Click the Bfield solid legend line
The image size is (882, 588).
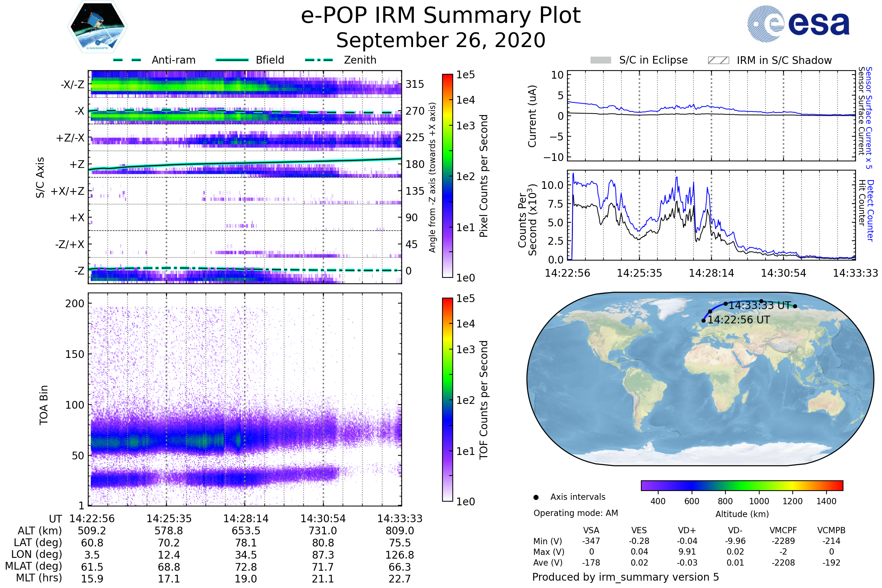[232, 60]
